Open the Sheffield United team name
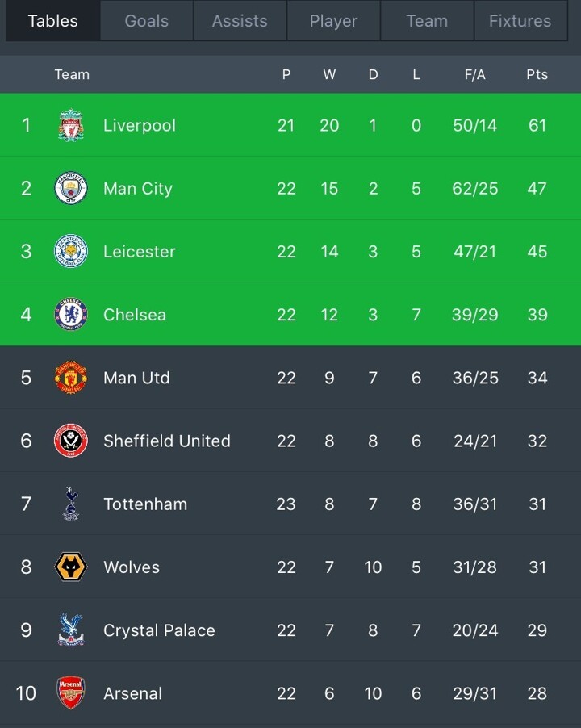The image size is (581, 728). pos(167,441)
